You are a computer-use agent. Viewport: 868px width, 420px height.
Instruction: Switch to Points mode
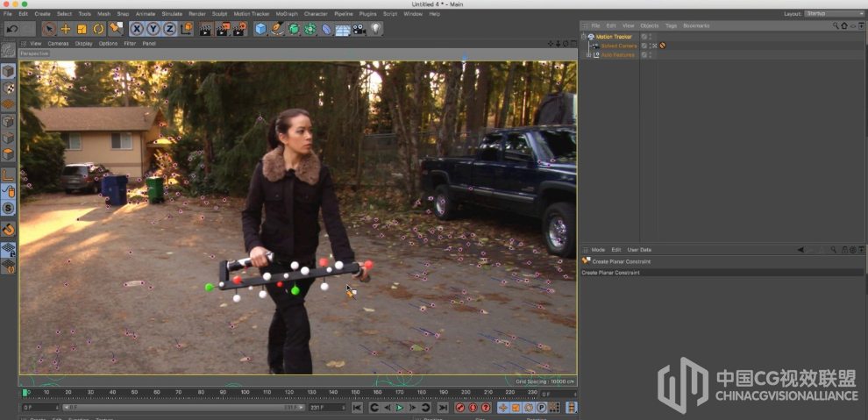coord(8,122)
